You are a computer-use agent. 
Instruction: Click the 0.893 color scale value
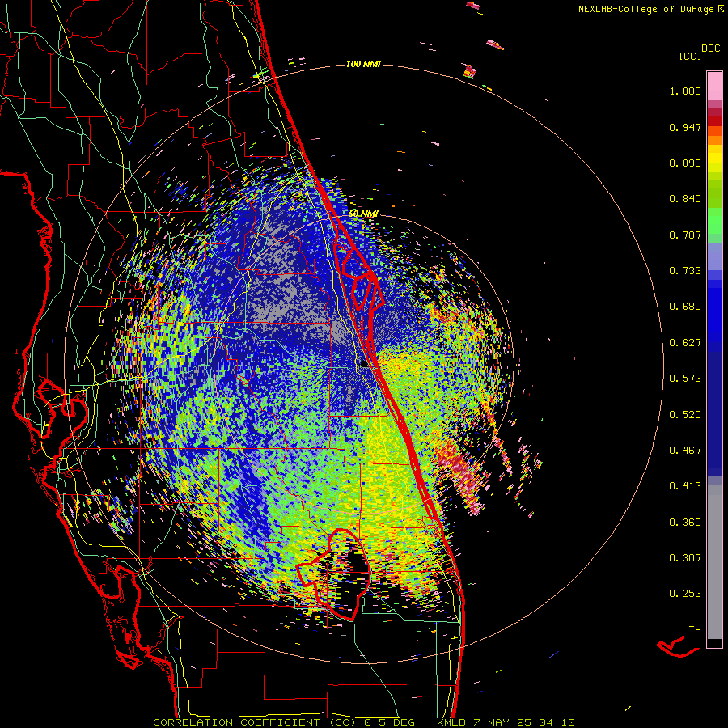coord(685,163)
